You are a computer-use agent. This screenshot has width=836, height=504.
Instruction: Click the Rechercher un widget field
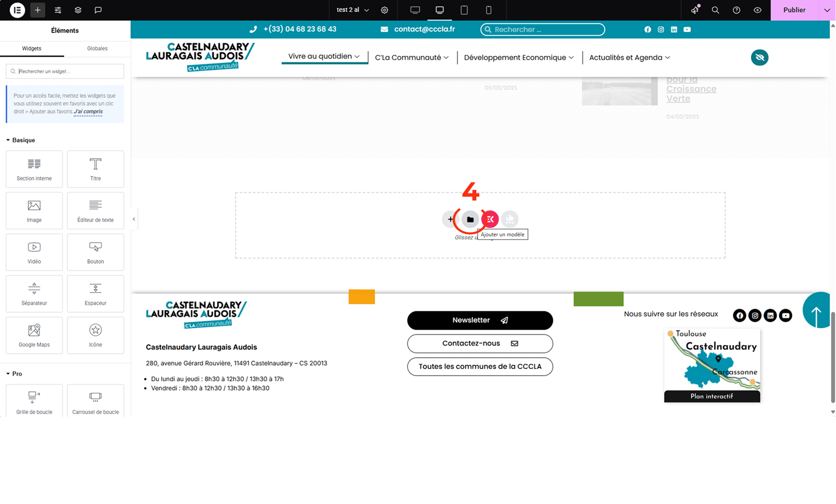(x=65, y=71)
